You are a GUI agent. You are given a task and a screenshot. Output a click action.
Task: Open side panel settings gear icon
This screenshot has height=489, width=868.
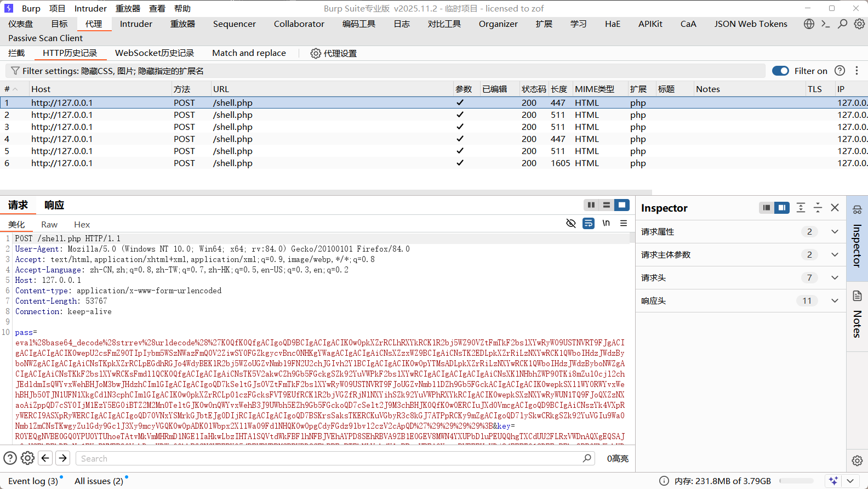(858, 460)
